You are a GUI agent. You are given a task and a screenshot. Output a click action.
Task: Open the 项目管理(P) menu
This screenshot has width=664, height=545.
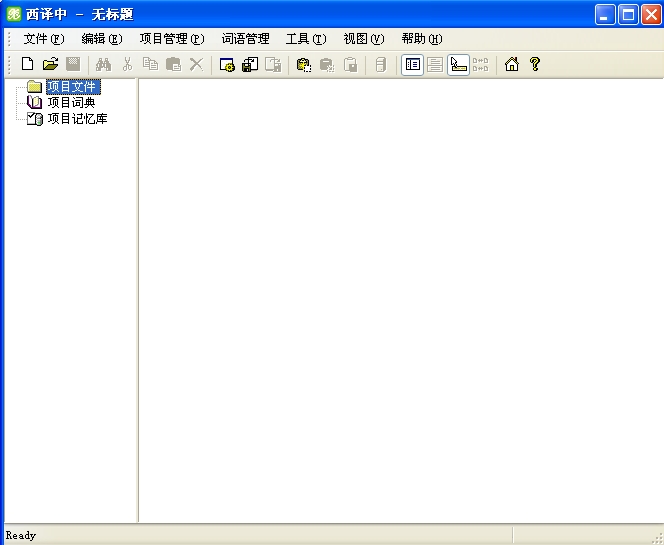pos(172,39)
